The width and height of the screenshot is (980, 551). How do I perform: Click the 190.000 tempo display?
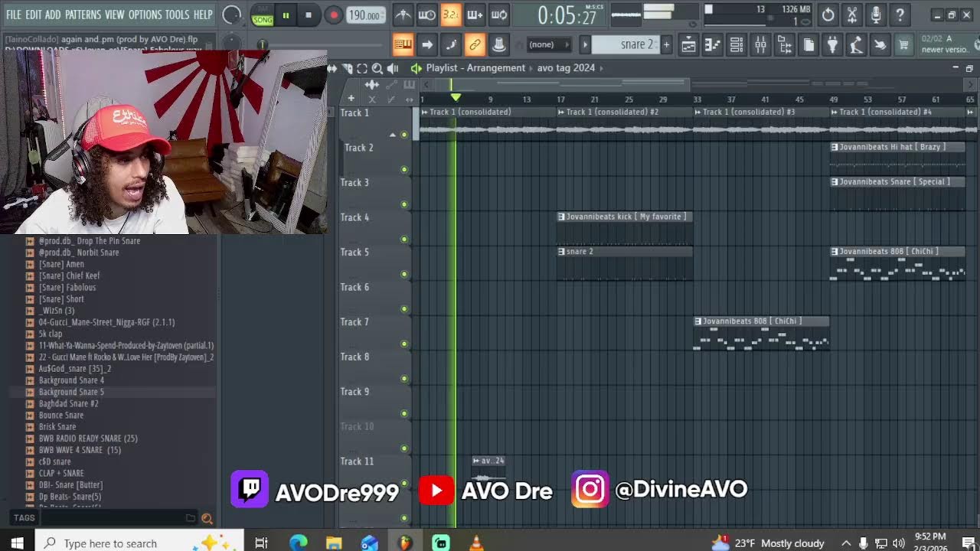[x=366, y=15]
